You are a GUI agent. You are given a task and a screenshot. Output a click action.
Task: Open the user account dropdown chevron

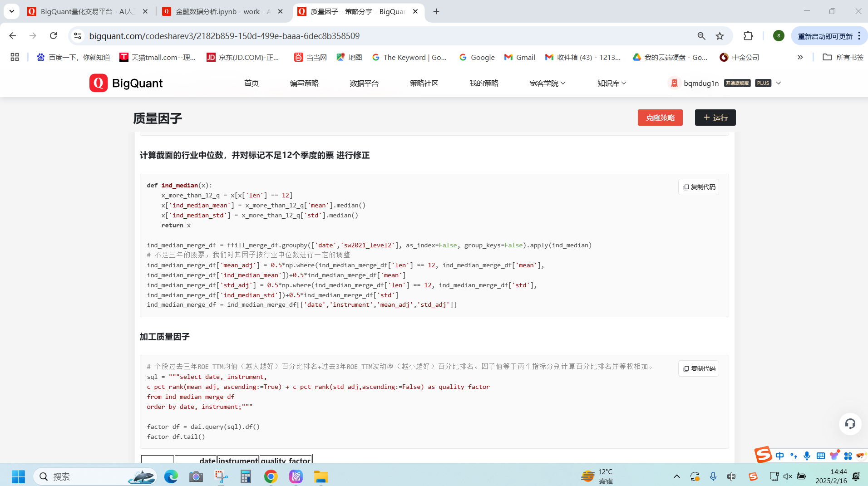pos(778,83)
